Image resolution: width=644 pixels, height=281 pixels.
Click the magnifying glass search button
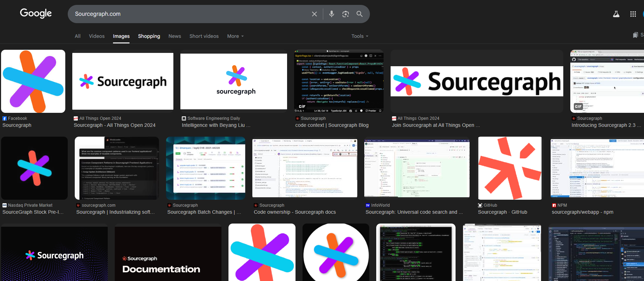click(360, 14)
